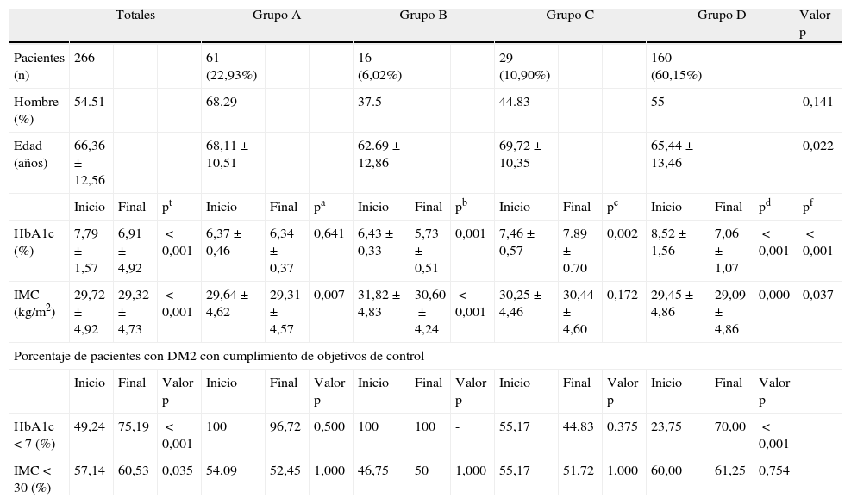Click the Porcentaje de pacientes con DM2 row
Image resolution: width=851 pixels, height=504 pixels.
[x=219, y=355]
